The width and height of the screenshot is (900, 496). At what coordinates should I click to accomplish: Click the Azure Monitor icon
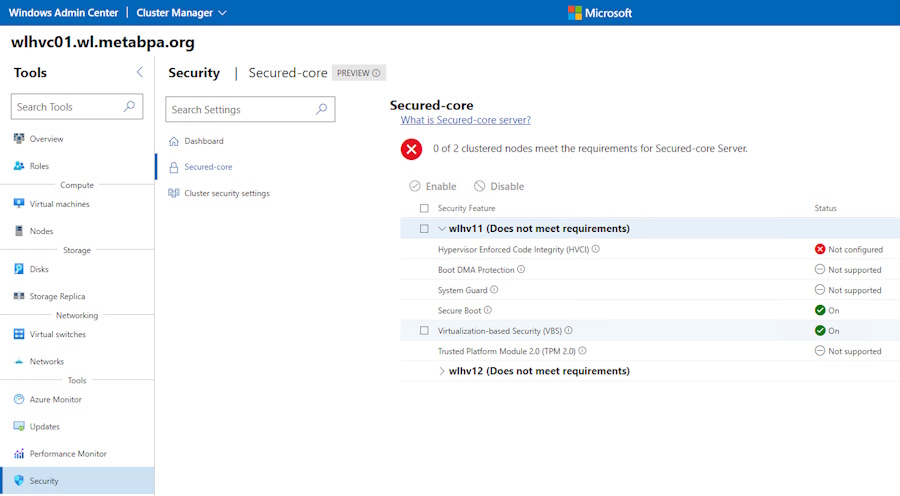click(x=19, y=399)
